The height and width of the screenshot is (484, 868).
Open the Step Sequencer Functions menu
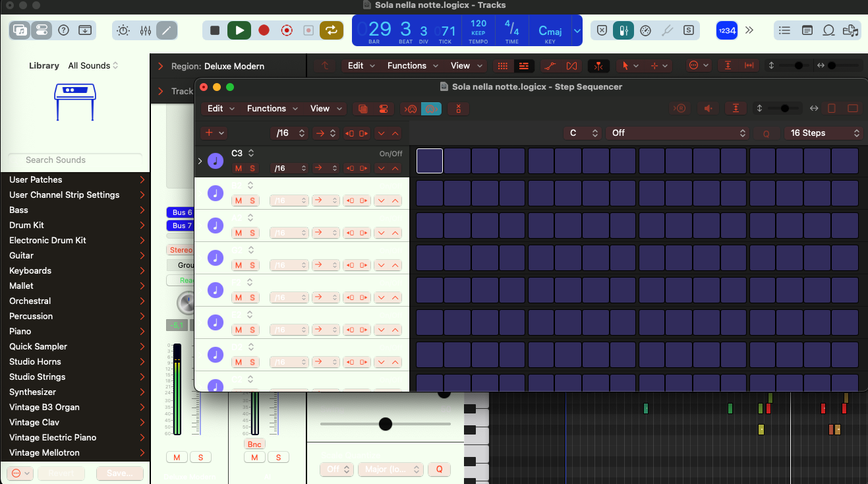[x=272, y=109]
